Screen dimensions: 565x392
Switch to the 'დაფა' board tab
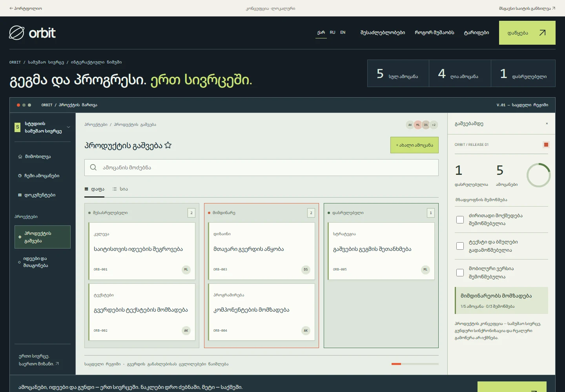coord(95,189)
